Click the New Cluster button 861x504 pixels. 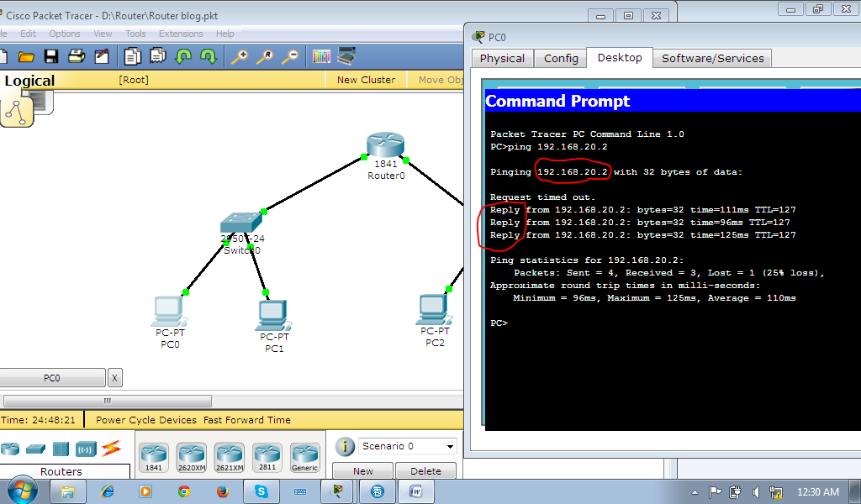coord(366,80)
